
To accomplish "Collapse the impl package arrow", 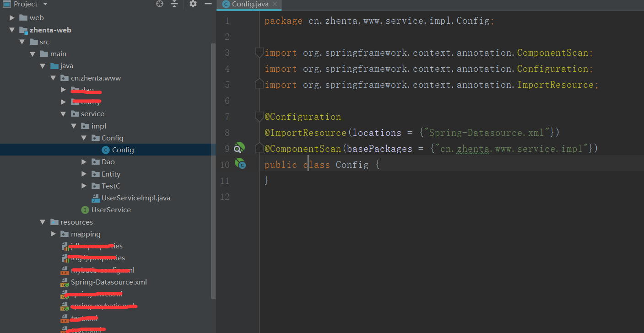I will (x=74, y=126).
